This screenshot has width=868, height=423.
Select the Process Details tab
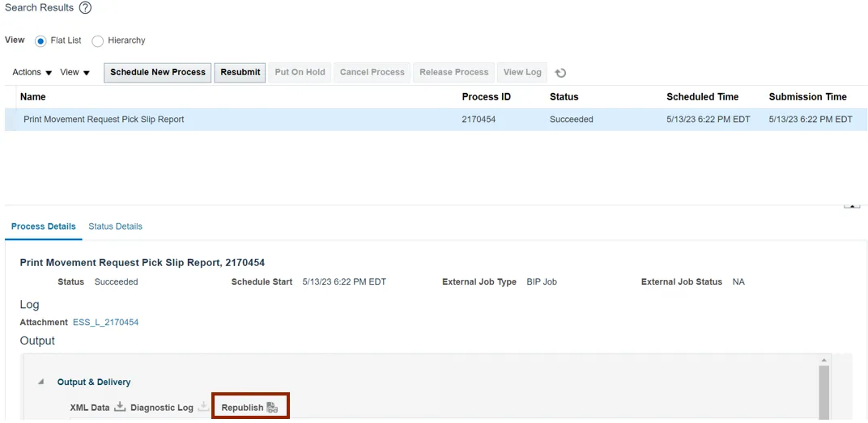click(x=44, y=226)
